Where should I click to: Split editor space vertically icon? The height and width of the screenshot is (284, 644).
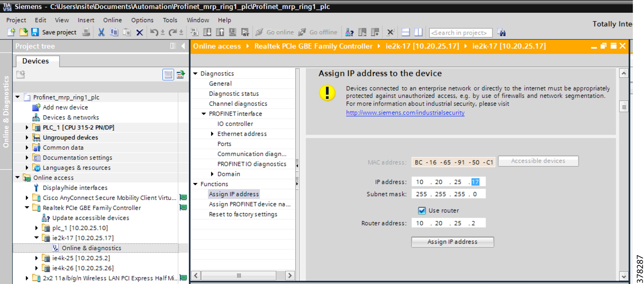tap(418, 32)
